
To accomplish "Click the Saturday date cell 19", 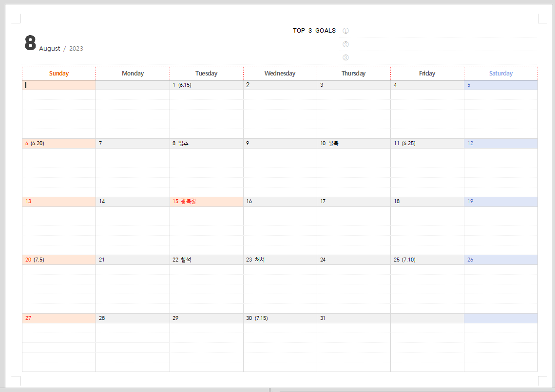I will tap(501, 202).
